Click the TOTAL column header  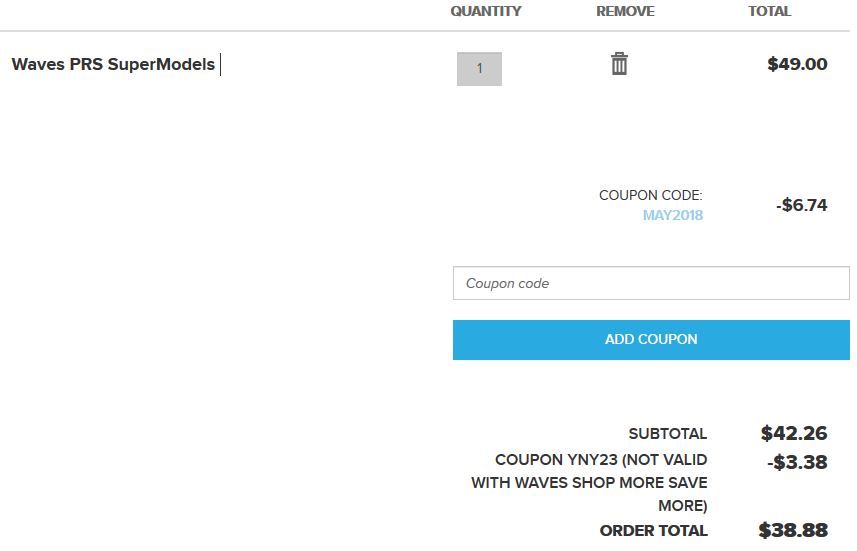click(x=769, y=12)
